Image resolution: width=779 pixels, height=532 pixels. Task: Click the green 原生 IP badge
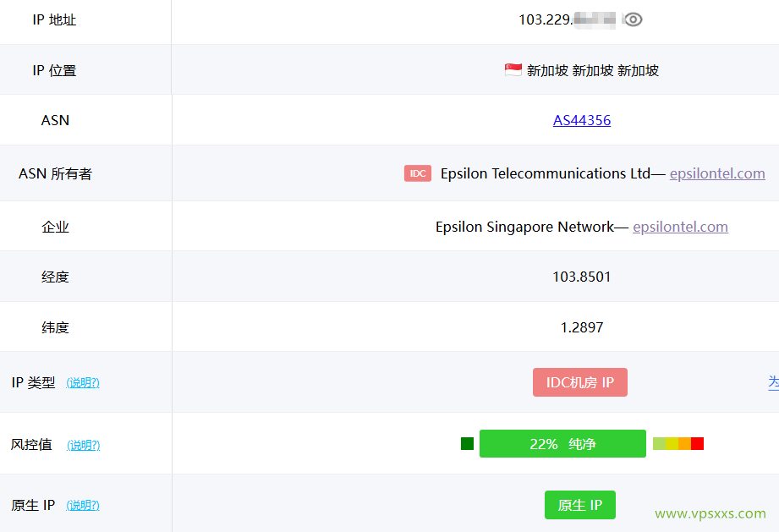pos(579,504)
